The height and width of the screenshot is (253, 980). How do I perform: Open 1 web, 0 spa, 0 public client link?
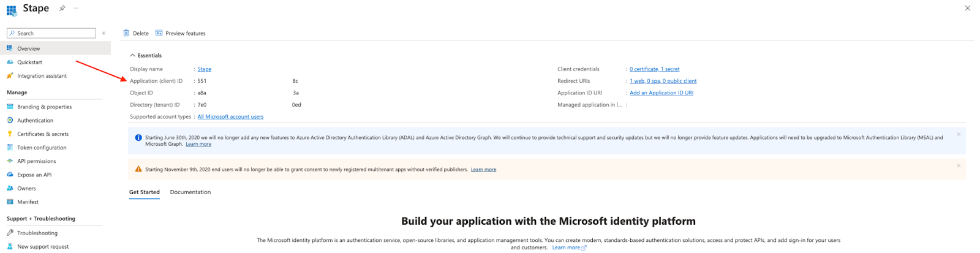click(663, 81)
